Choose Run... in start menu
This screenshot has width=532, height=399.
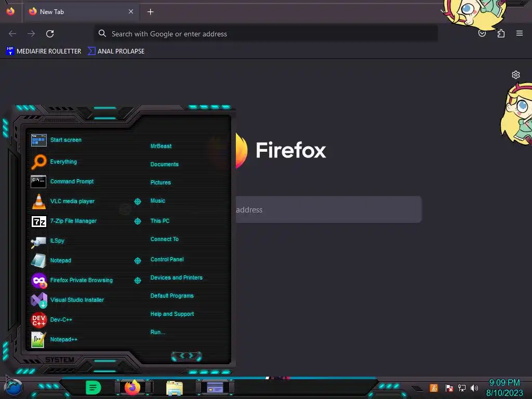157,332
